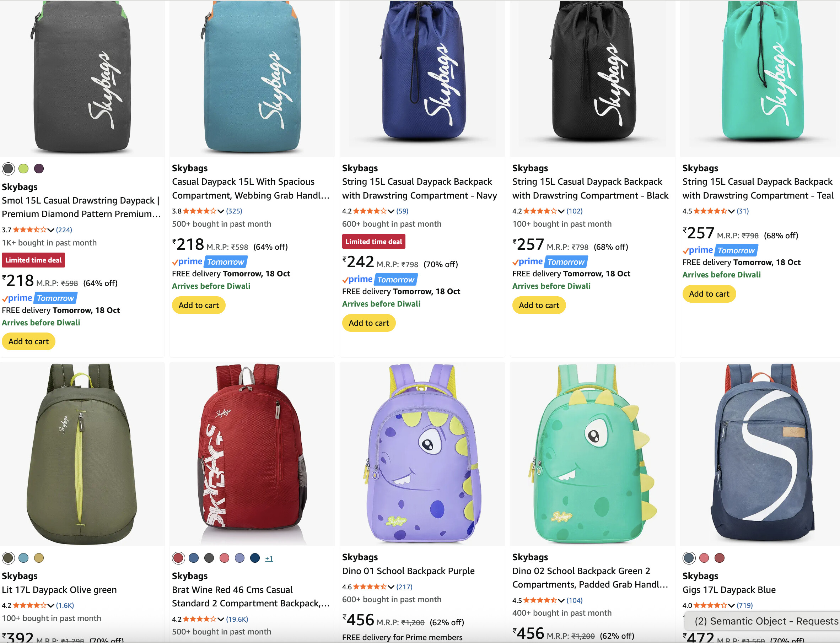
Task: Click the purple Dino 01 backpack image
Action: [422, 454]
